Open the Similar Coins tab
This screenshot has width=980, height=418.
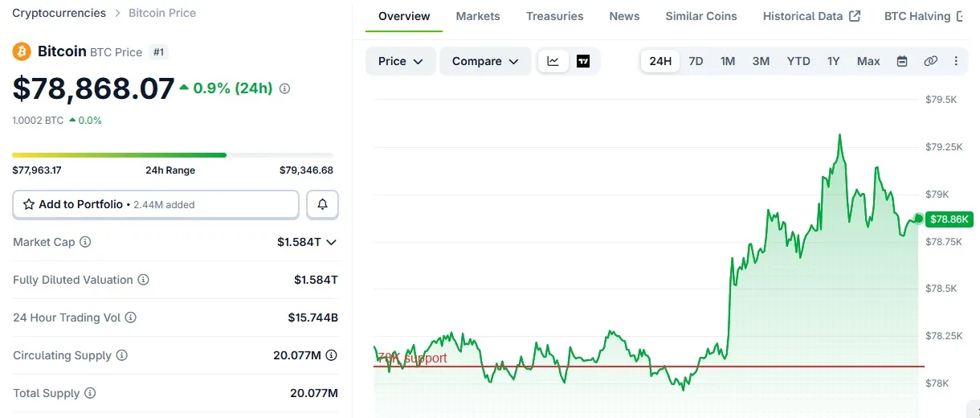(701, 16)
